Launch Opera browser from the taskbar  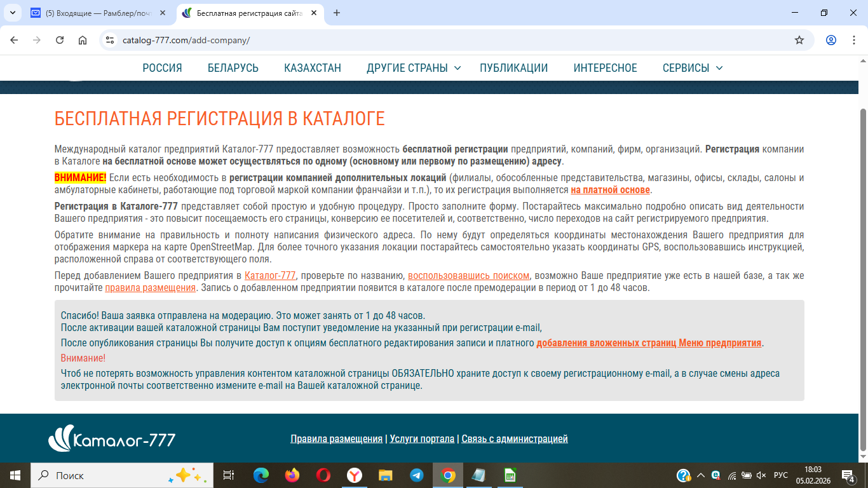(x=323, y=475)
